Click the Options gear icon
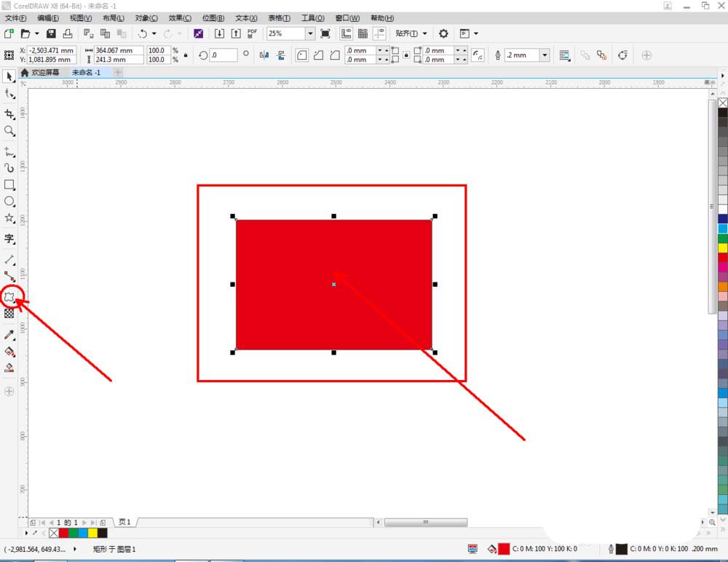728x562 pixels. click(443, 33)
